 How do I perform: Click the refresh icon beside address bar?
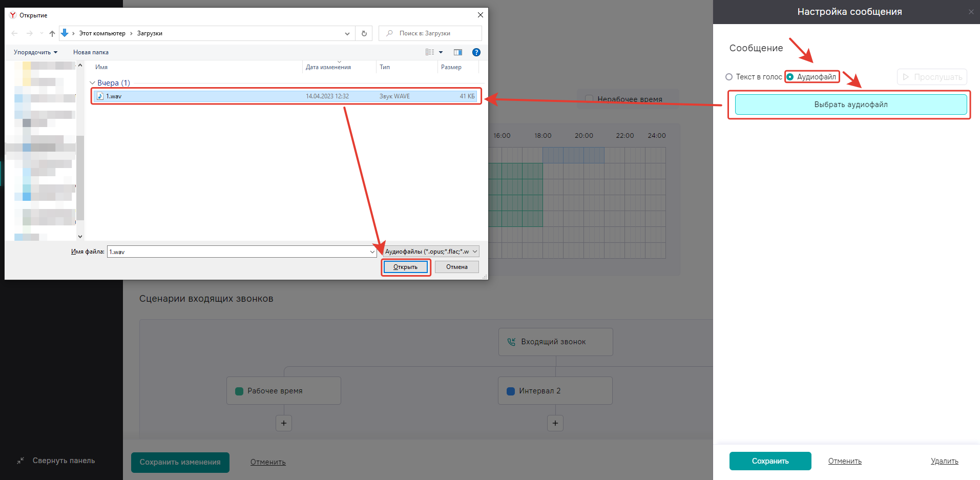click(x=364, y=33)
